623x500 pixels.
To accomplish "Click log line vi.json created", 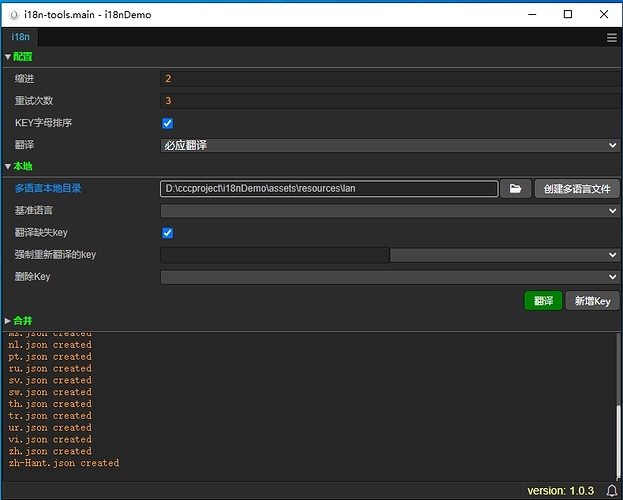I will click(50, 439).
